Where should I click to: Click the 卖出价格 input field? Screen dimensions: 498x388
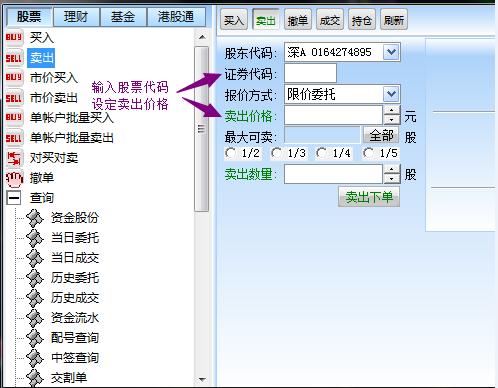(x=333, y=115)
